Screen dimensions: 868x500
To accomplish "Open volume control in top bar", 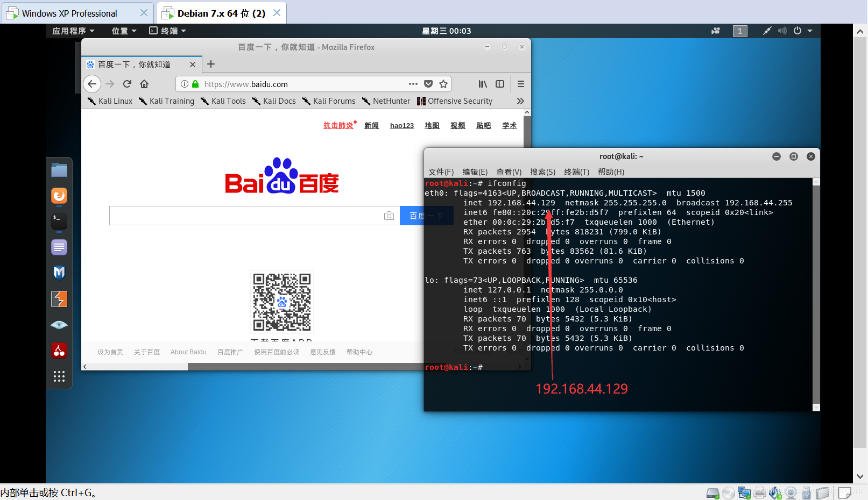I will coord(782,31).
